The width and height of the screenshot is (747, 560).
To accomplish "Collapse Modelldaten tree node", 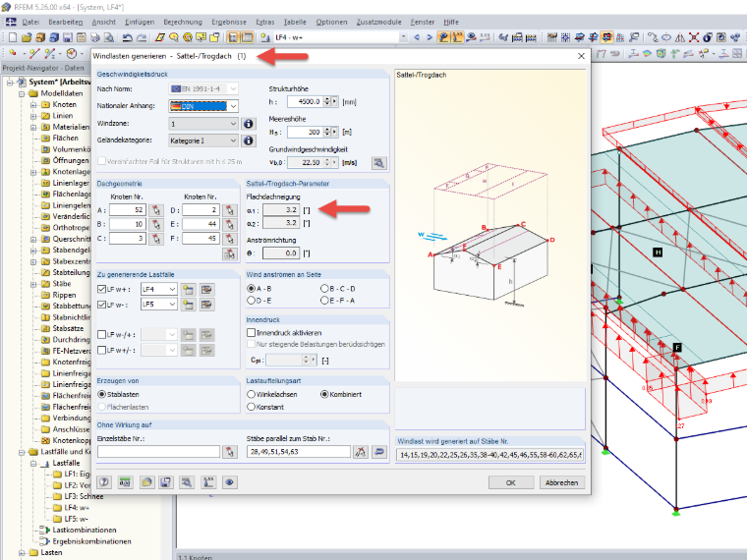I will coord(22,93).
